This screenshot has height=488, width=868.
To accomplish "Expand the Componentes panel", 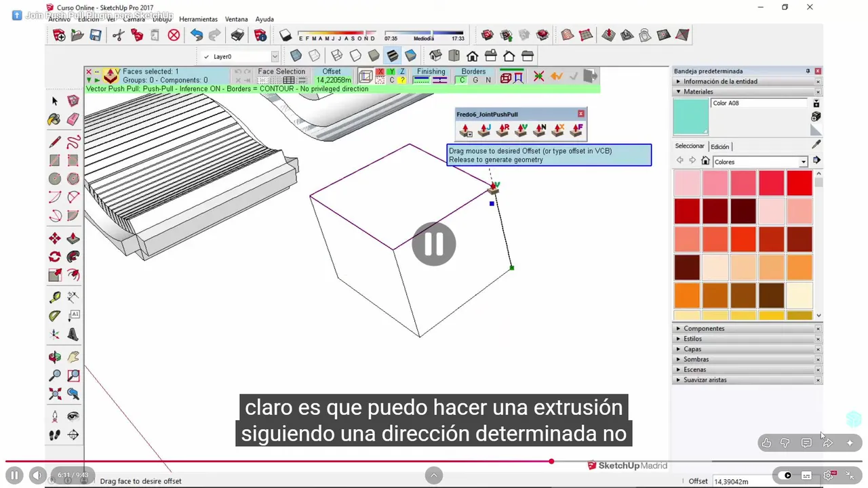I will click(747, 329).
